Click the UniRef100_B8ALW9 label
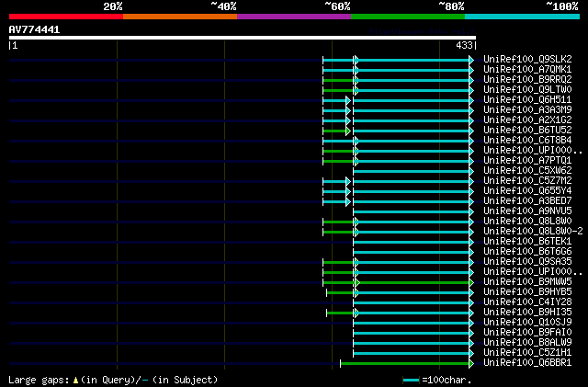This screenshot has height=387, width=588. coord(527,343)
